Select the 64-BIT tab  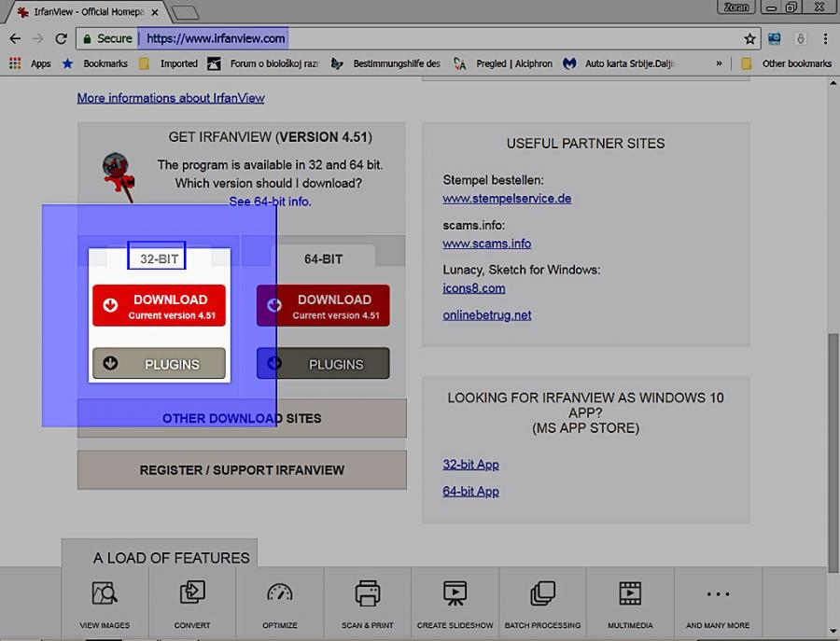click(x=323, y=259)
